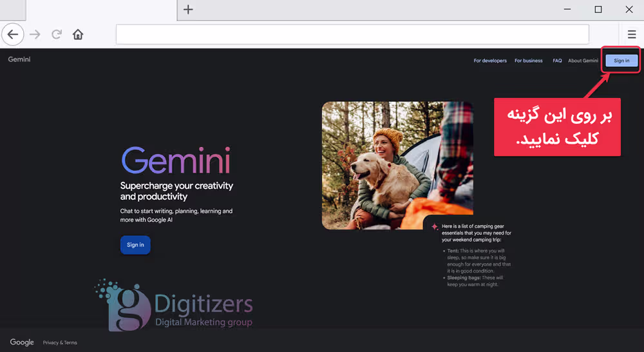Click 'Supercharge your creativity and productivity' heading

click(x=176, y=191)
